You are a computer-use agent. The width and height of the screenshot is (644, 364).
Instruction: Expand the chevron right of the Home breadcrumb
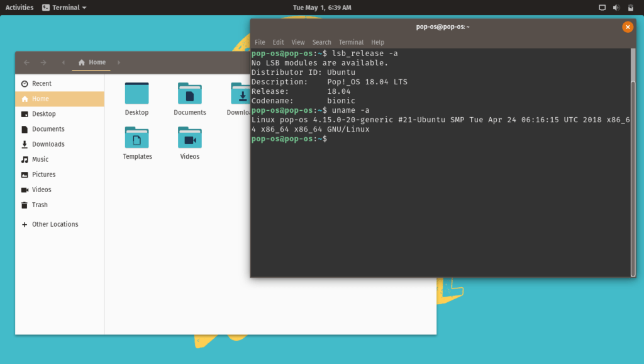pos(118,62)
